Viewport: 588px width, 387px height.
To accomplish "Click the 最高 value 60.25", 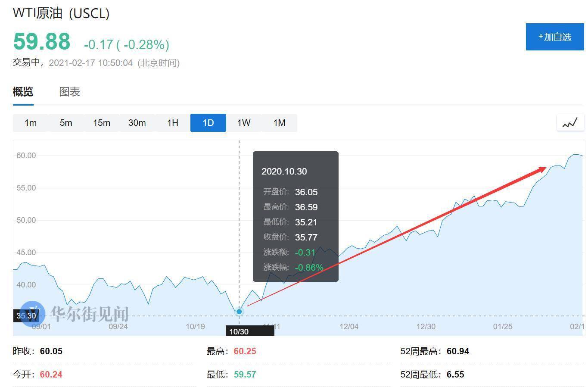I will pyautogui.click(x=245, y=351).
